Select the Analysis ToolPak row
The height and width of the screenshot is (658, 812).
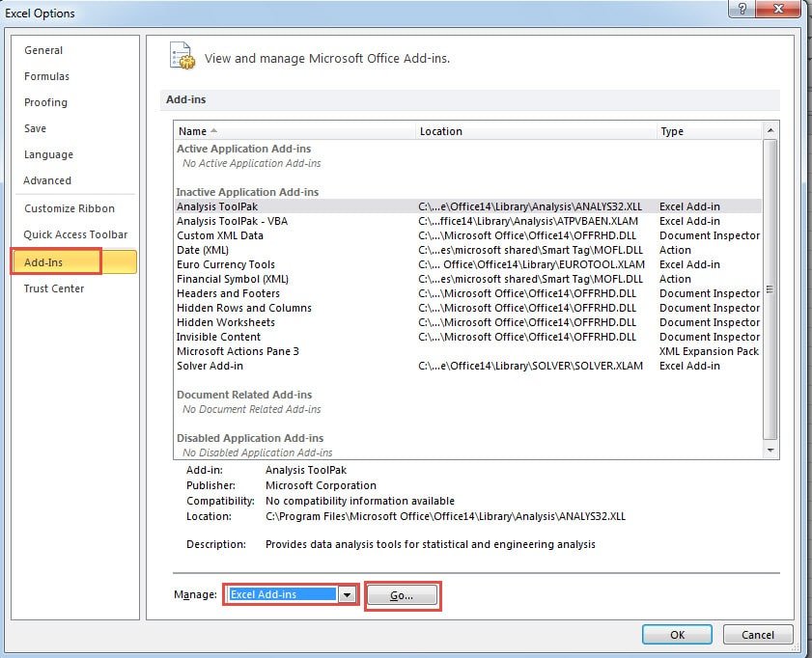tap(468, 206)
